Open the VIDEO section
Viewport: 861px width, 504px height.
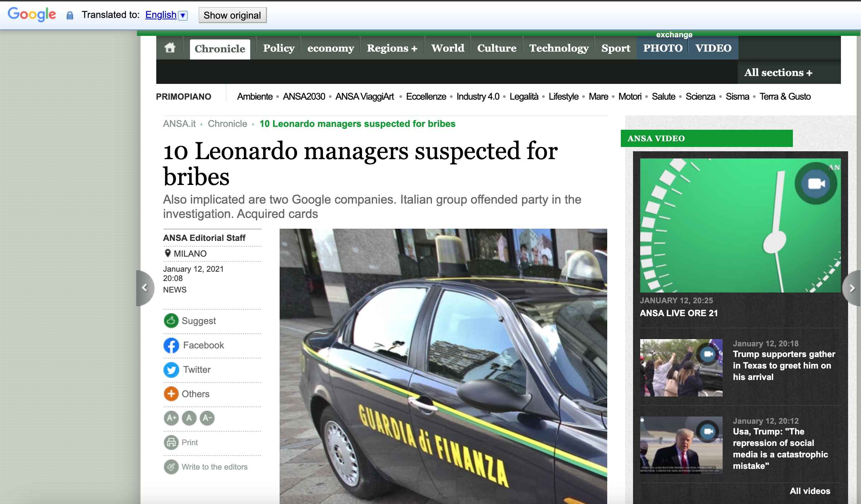click(x=713, y=48)
